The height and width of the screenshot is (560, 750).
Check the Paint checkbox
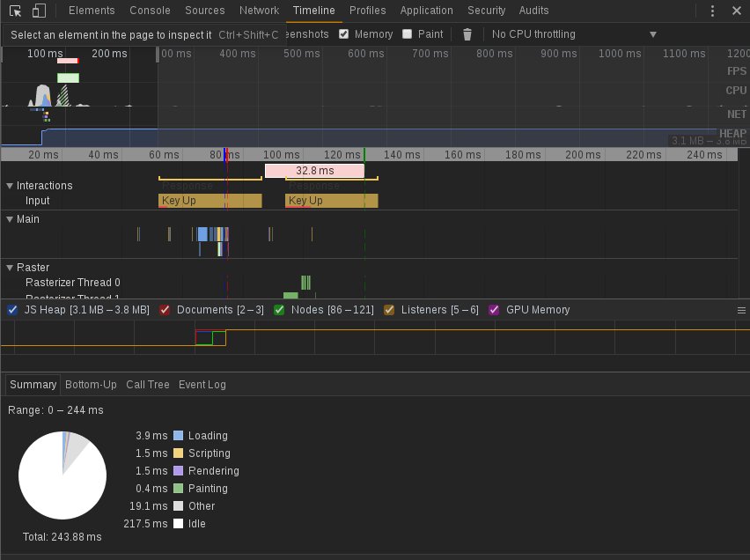tap(407, 34)
